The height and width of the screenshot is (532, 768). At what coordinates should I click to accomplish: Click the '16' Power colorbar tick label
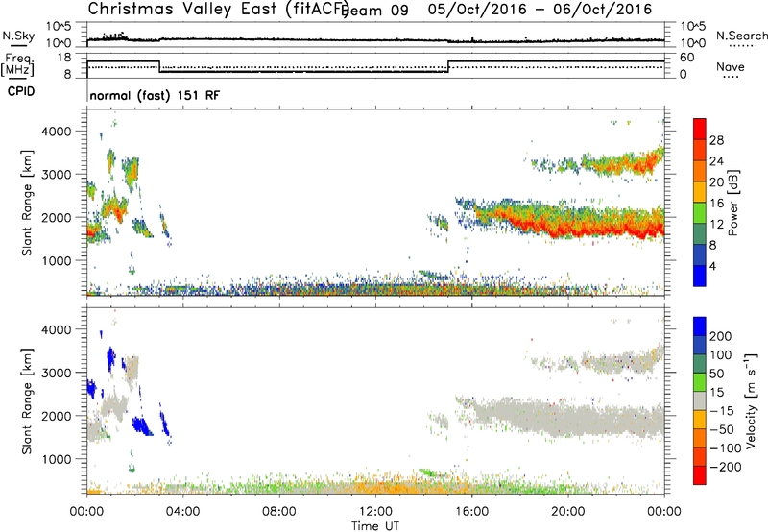tap(716, 203)
